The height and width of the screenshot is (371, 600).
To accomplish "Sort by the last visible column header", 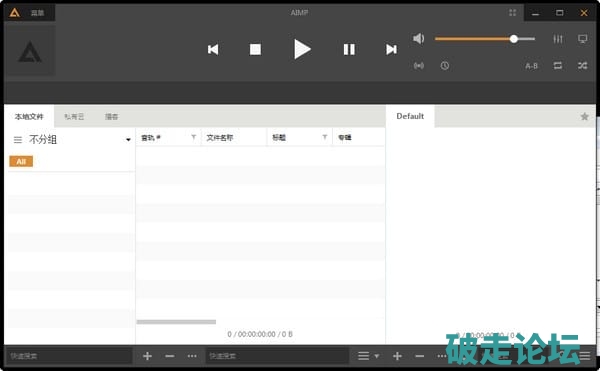I will pos(359,137).
